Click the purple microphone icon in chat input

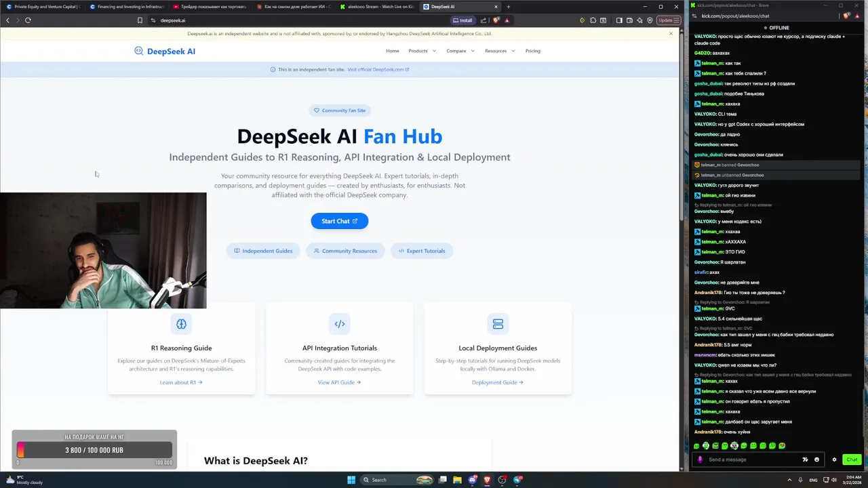coord(701,460)
